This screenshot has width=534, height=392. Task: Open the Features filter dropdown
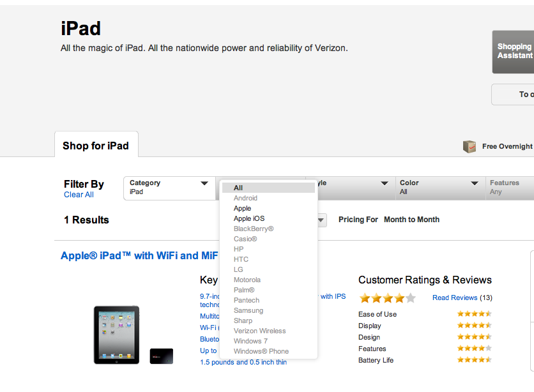pyautogui.click(x=510, y=188)
